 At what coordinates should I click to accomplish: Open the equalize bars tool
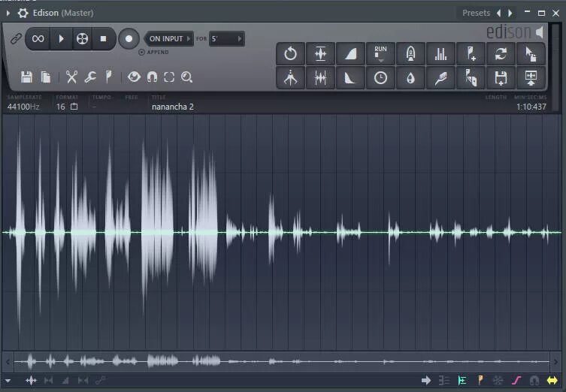[x=440, y=54]
